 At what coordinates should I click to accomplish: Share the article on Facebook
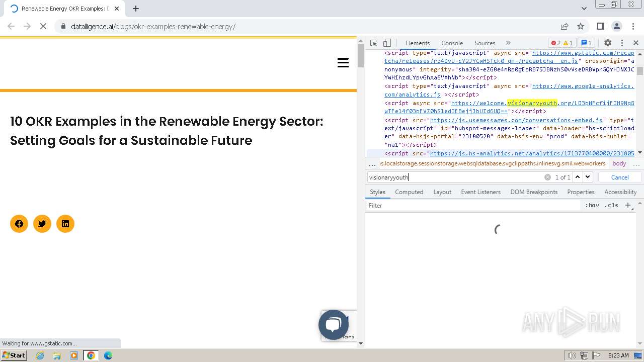coord(19,224)
